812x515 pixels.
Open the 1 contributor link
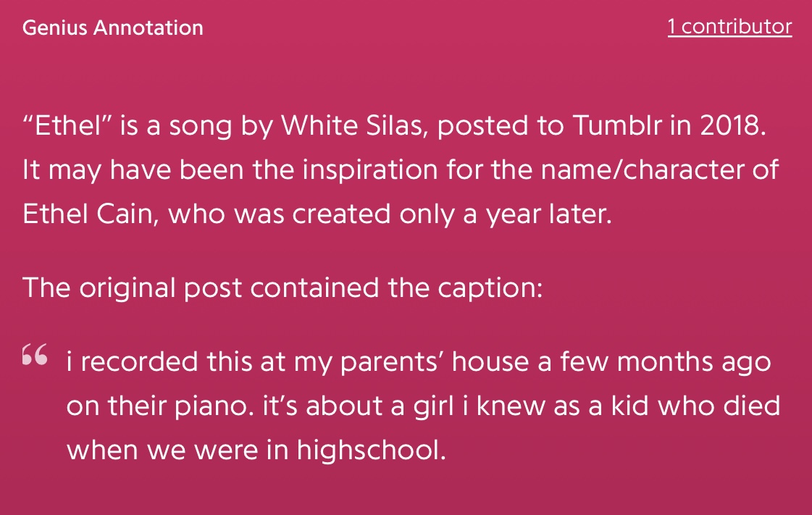(x=729, y=26)
